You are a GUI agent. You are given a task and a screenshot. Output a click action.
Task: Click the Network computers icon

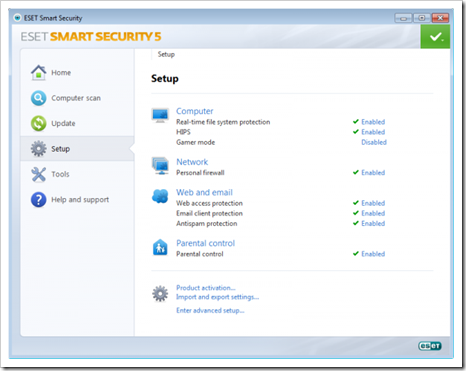pos(160,166)
